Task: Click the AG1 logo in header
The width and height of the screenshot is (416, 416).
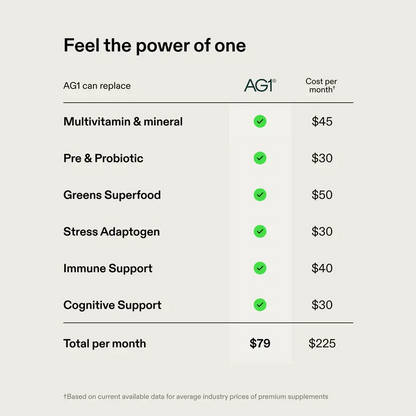Action: [x=260, y=85]
